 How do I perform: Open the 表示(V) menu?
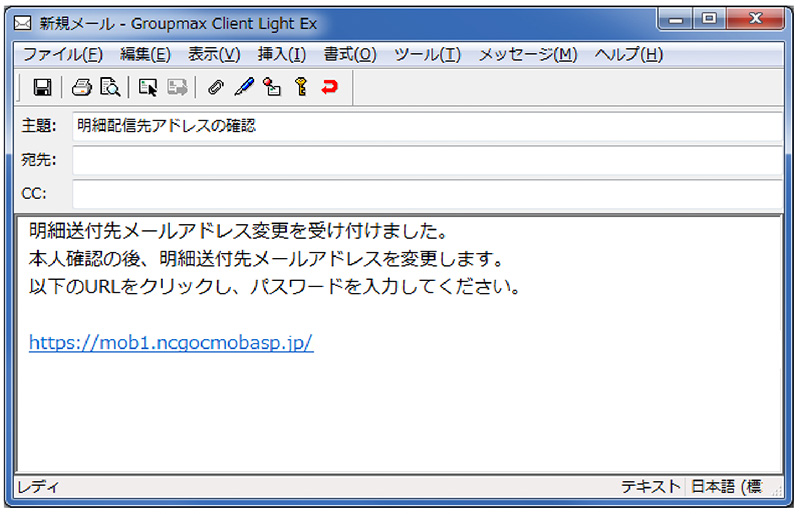214,54
